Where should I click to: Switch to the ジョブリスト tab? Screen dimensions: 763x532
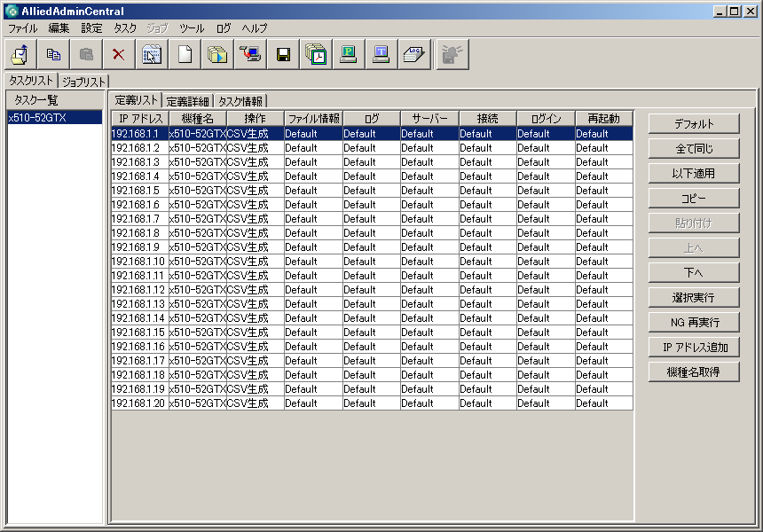[83, 82]
